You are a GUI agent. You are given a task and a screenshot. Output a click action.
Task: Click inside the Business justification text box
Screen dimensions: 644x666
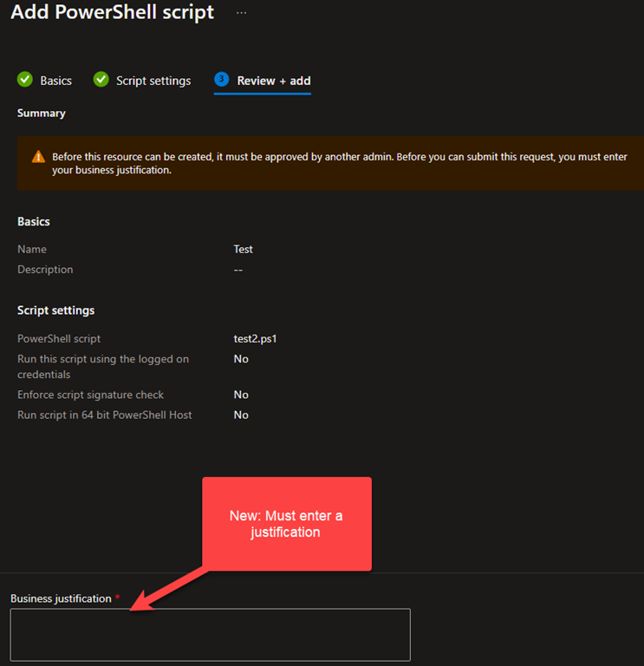210,635
